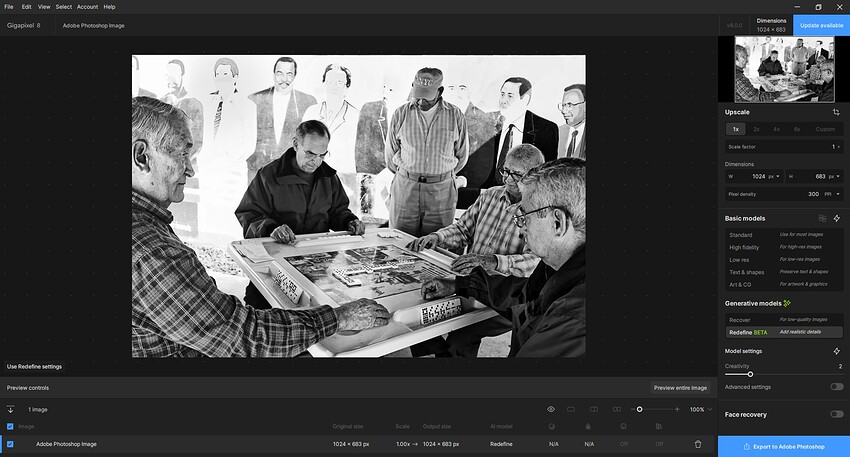Select the split view icon in toolbar
850x457 pixels.
(x=593, y=409)
